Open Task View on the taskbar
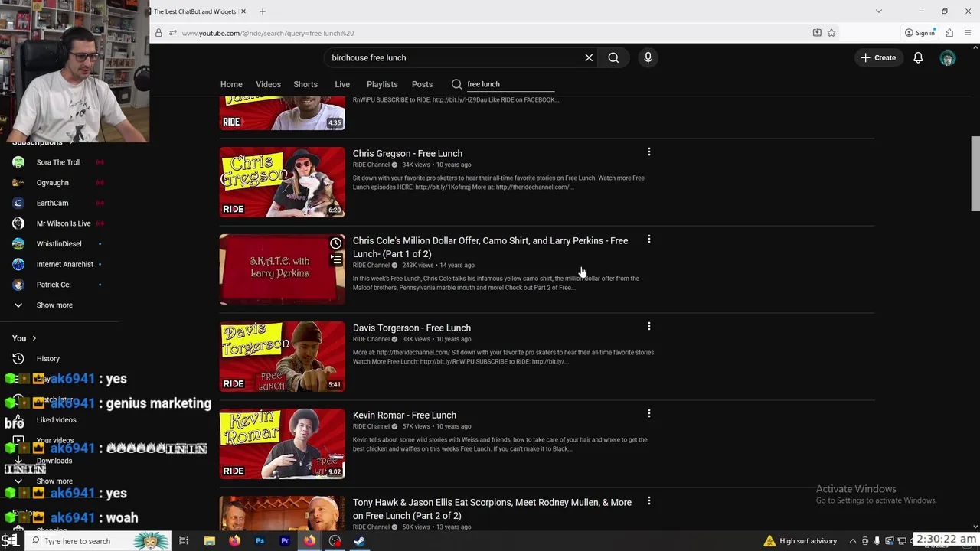 coord(184,541)
